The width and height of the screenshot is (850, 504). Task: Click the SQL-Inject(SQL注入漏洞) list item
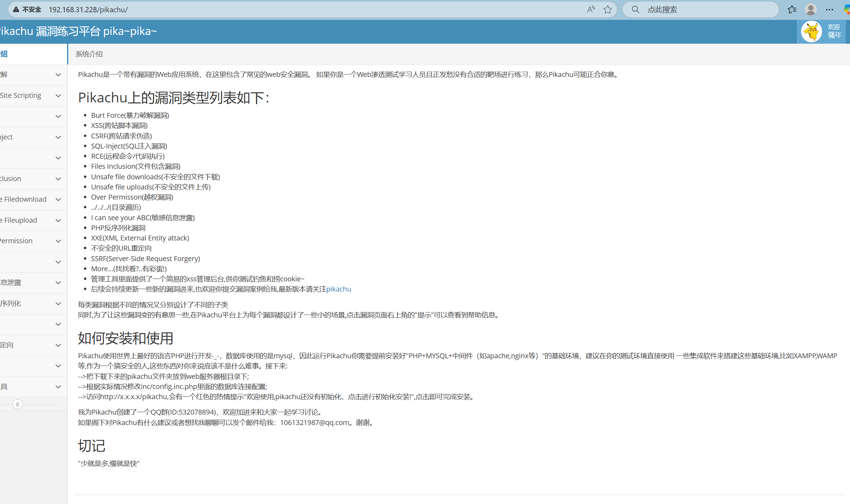pos(129,146)
